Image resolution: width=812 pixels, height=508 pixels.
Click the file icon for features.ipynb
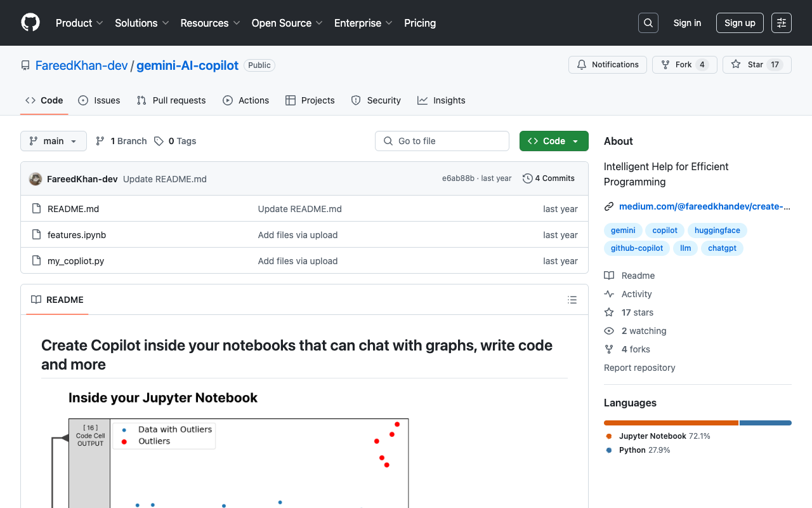coord(37,235)
